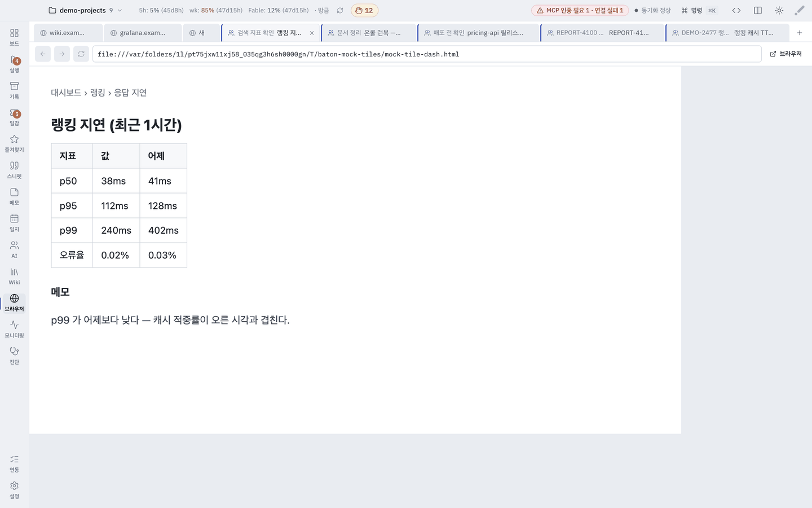Viewport: 812px width, 508px height.
Task: Click the 오류율 row label
Action: [72, 255]
